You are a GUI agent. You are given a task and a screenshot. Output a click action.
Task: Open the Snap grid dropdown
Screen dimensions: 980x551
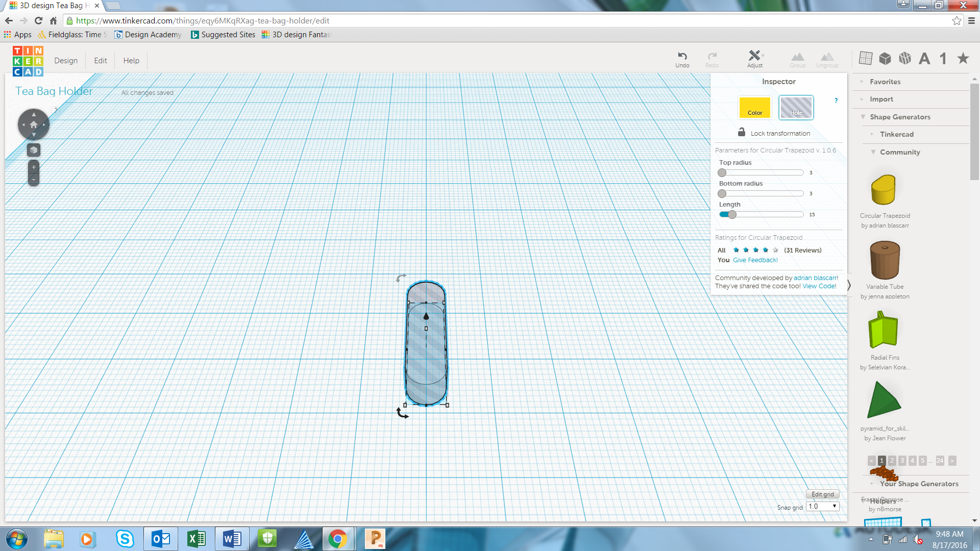822,507
